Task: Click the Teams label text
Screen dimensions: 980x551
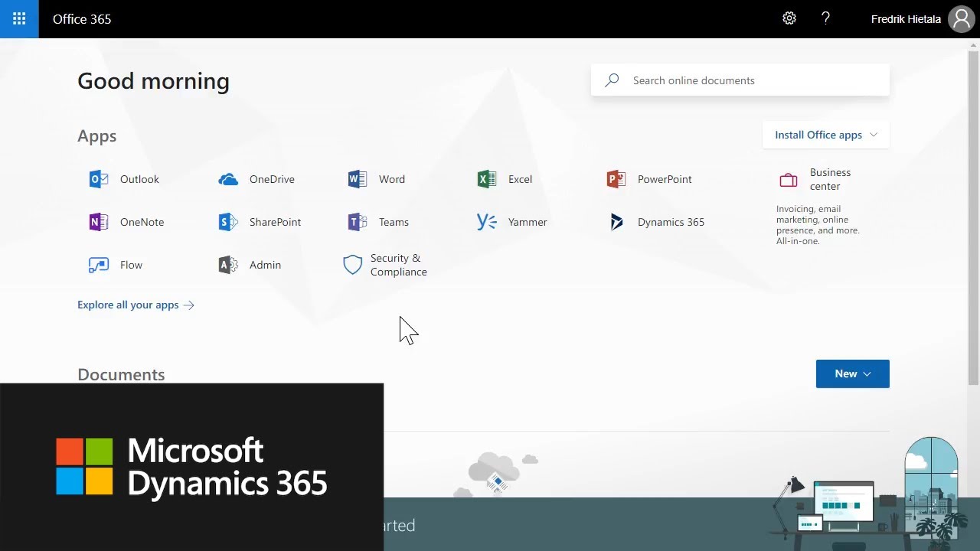Action: (394, 222)
